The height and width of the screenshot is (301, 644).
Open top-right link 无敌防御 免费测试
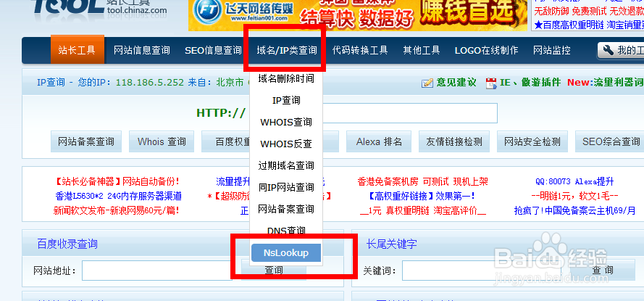coord(571,11)
